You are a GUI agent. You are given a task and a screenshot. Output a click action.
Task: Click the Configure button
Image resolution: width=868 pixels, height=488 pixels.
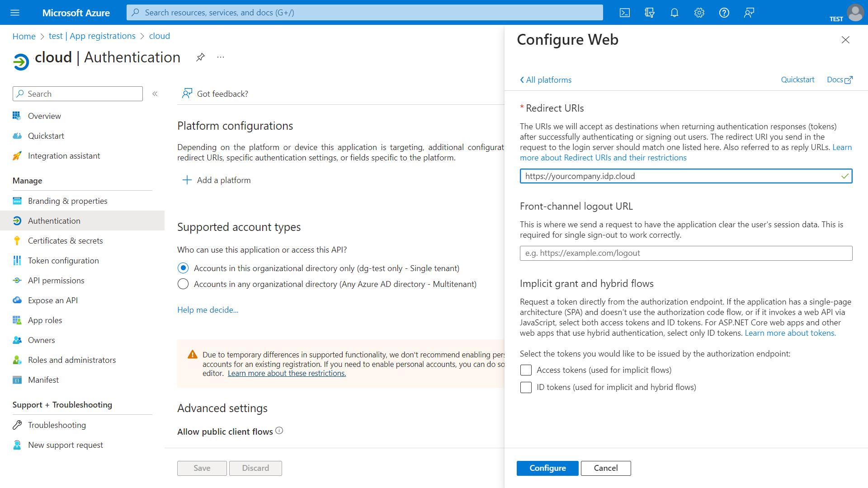pyautogui.click(x=547, y=468)
